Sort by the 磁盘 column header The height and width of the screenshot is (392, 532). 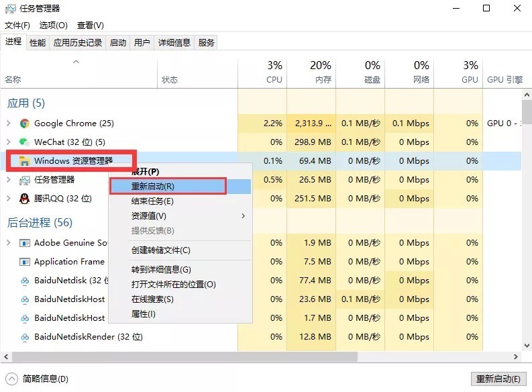coord(360,74)
